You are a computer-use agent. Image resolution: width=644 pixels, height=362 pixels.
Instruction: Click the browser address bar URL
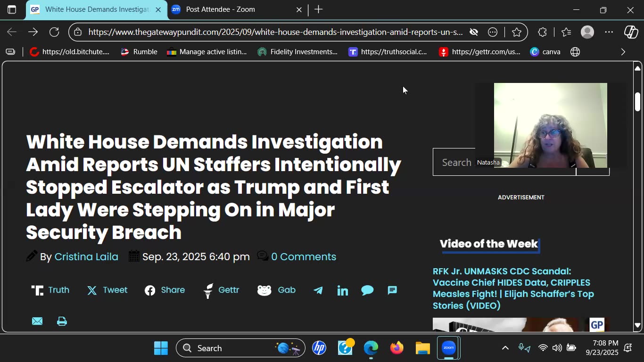[x=275, y=32]
